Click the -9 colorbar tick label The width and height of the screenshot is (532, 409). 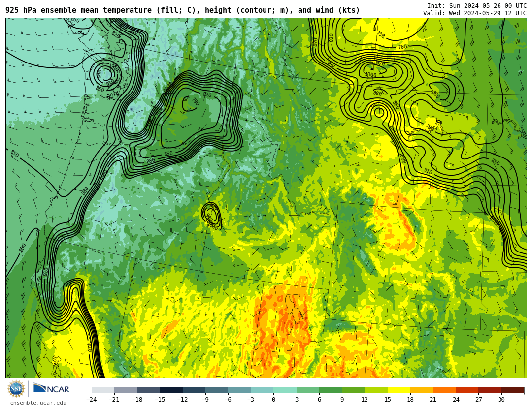(205, 400)
